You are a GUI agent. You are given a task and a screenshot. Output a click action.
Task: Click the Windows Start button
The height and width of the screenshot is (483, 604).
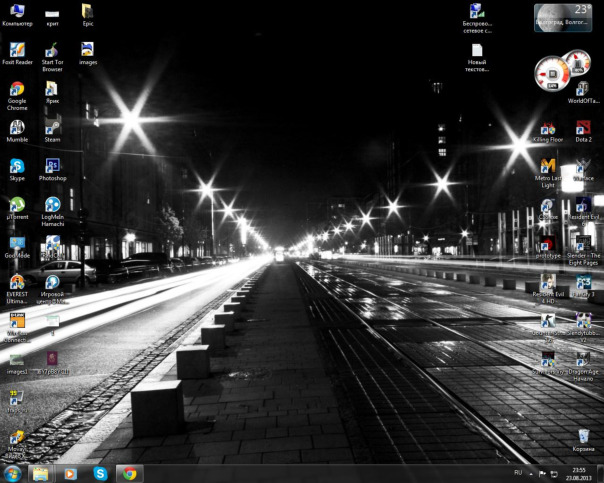point(13,472)
